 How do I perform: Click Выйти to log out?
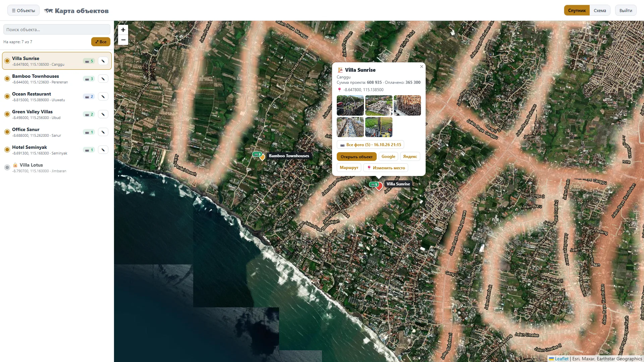626,10
